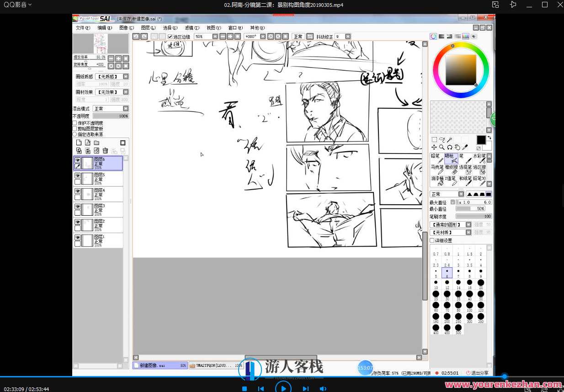Activate the Magnifier zoom tool
The height and width of the screenshot is (392, 564).
point(442,147)
